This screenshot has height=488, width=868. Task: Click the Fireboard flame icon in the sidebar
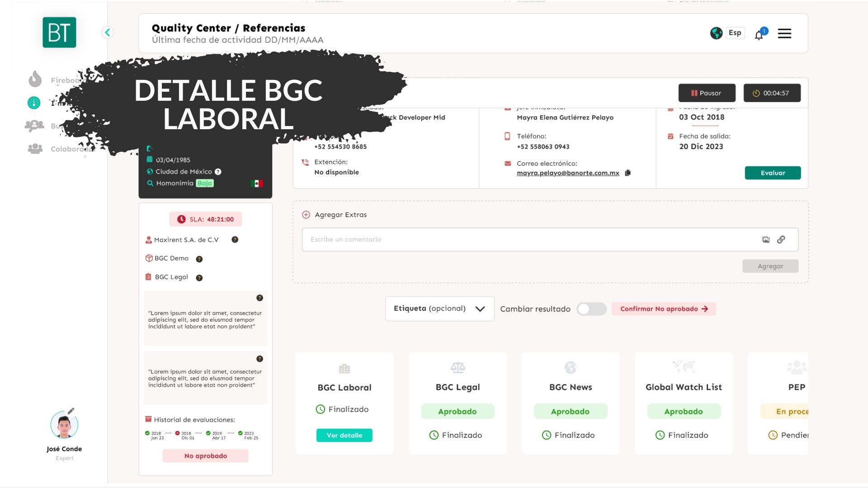coord(35,79)
